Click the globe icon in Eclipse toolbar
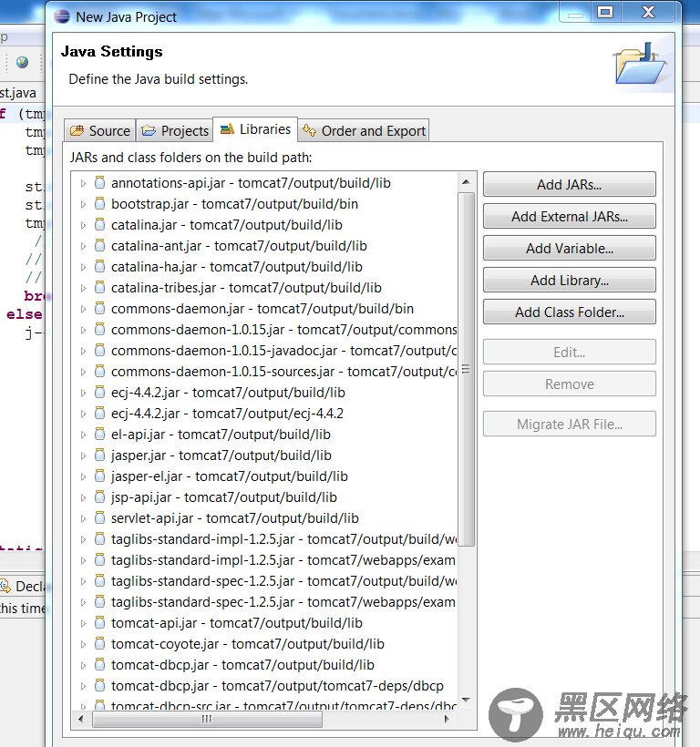 [x=22, y=62]
